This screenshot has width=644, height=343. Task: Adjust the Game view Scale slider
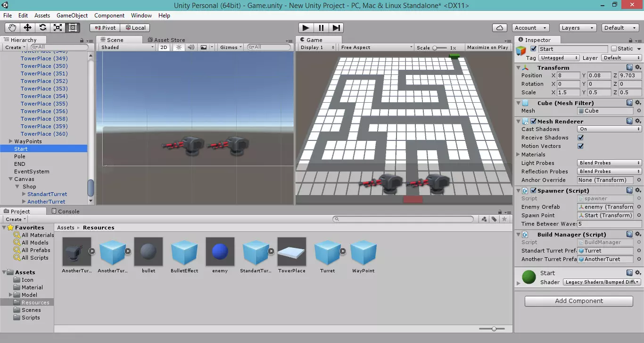(x=440, y=48)
